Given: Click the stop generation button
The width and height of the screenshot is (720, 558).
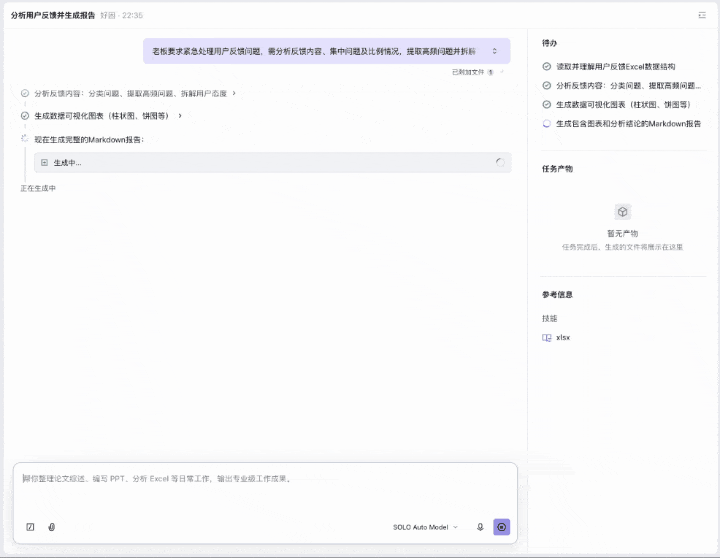Looking at the screenshot, I should pos(501,527).
